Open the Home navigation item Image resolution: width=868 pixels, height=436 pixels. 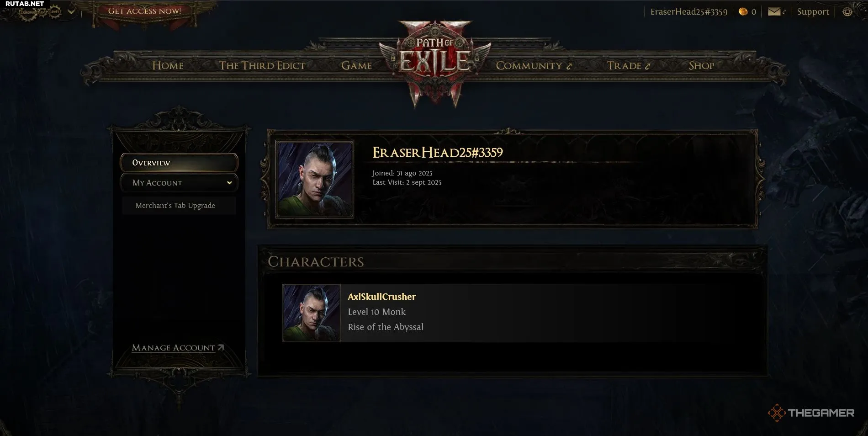168,66
